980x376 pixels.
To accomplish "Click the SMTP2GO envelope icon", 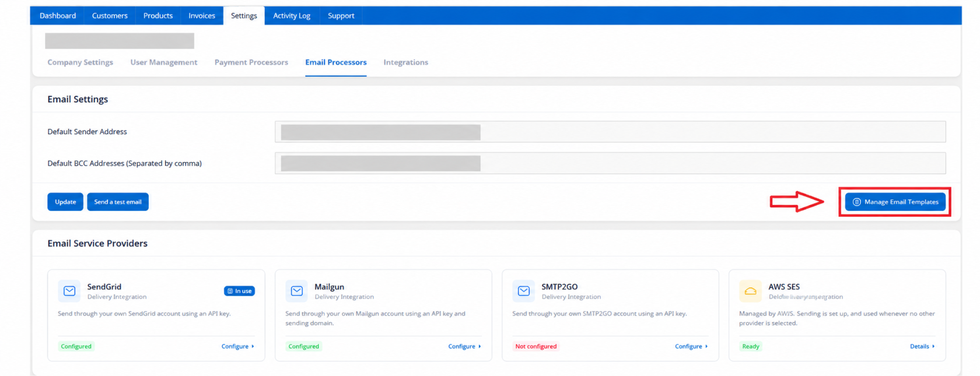I will click(x=524, y=291).
